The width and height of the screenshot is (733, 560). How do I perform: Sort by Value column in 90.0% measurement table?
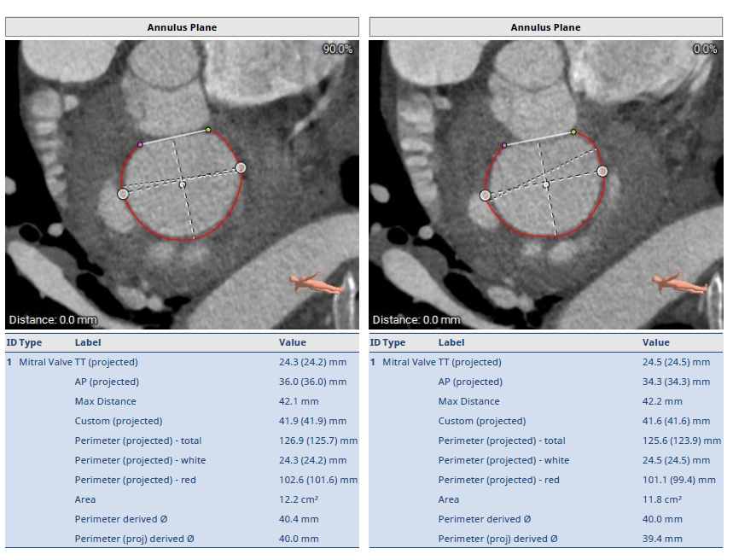tap(292, 342)
